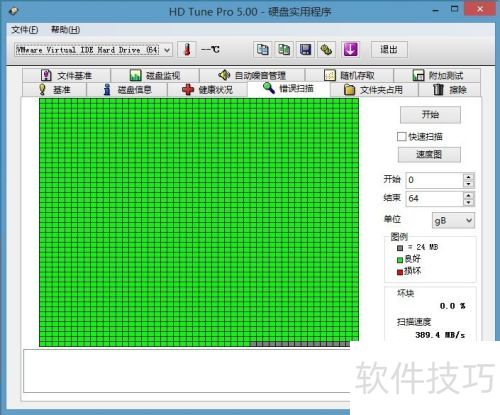Image resolution: width=500 pixels, height=415 pixels.
Task: Enable the 快速扫描 quick scan checkbox
Action: (402, 137)
